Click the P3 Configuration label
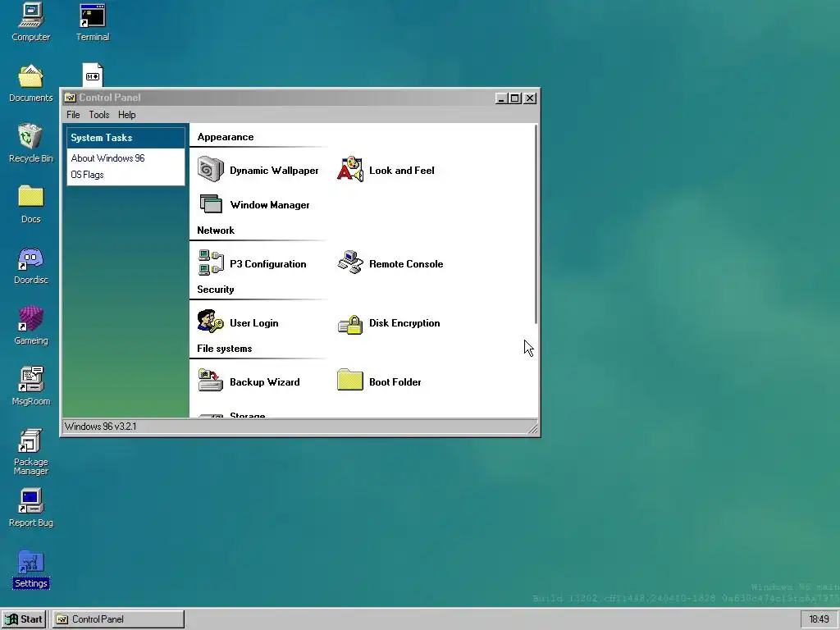 pyautogui.click(x=268, y=263)
